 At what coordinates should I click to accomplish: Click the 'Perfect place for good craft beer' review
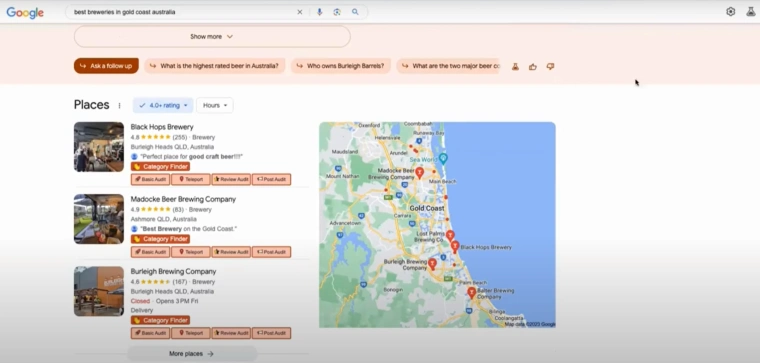pyautogui.click(x=191, y=157)
